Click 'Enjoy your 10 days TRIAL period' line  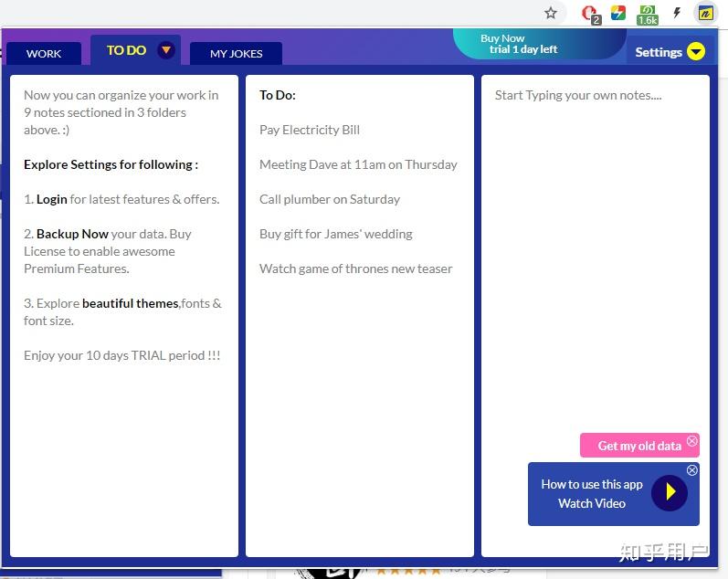[122, 355]
